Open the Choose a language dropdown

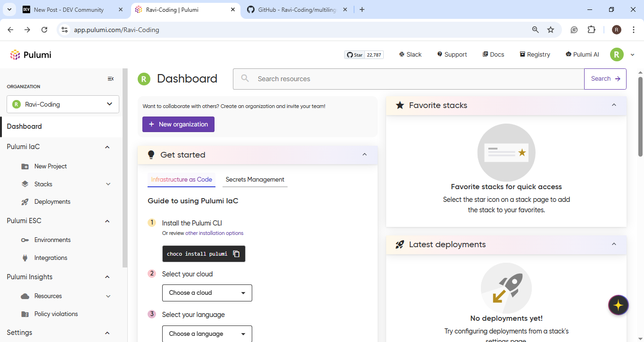tap(207, 334)
